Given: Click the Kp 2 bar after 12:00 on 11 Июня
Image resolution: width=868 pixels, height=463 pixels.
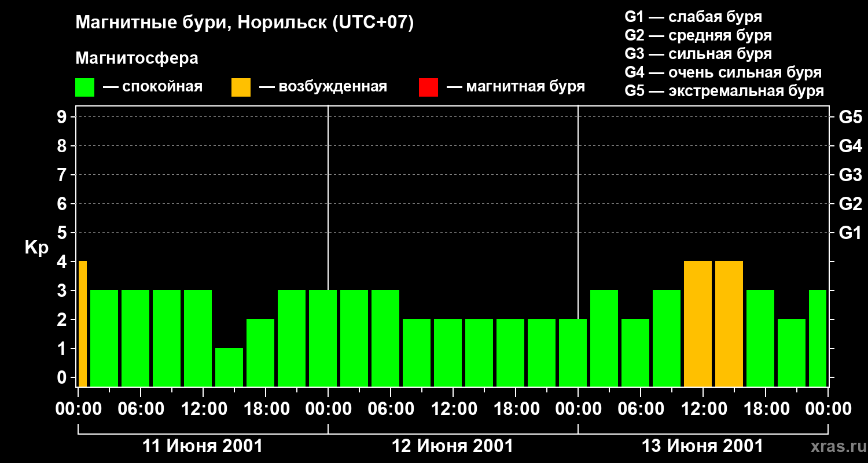Looking at the screenshot, I should coord(260,352).
